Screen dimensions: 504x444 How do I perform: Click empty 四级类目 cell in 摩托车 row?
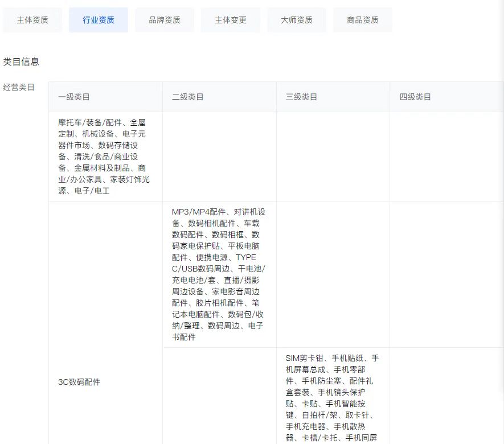pos(447,157)
